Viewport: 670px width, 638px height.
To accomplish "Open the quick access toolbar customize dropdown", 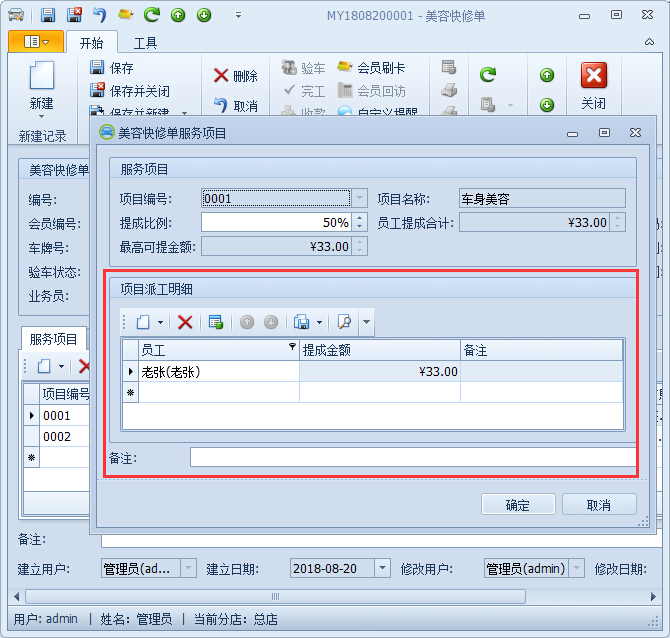I will [238, 15].
